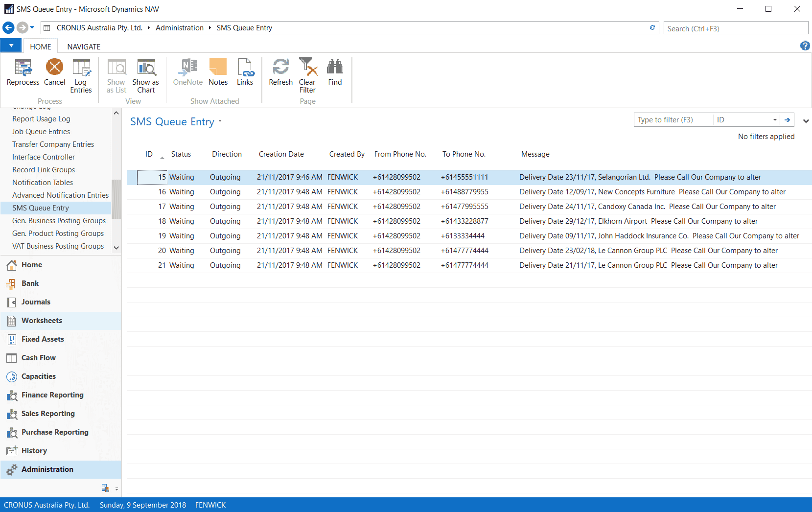Click address bar refresh icon
This screenshot has height=512, width=812.
pos(652,28)
